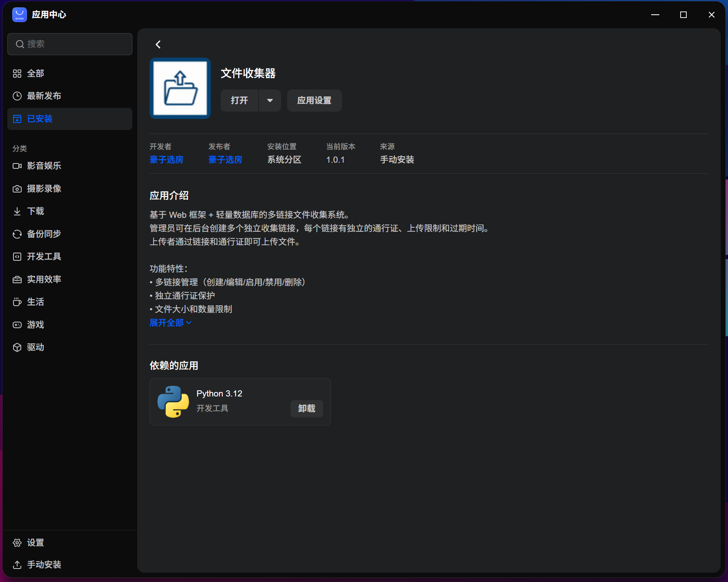728x582 pixels.
Task: Follow the 豪子选房 developer link
Action: click(x=167, y=160)
